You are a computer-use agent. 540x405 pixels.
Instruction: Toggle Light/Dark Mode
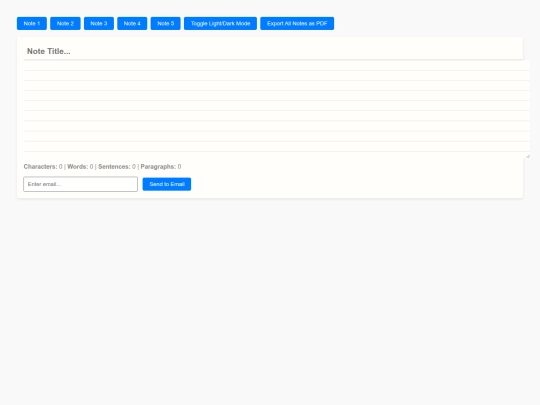click(x=220, y=23)
